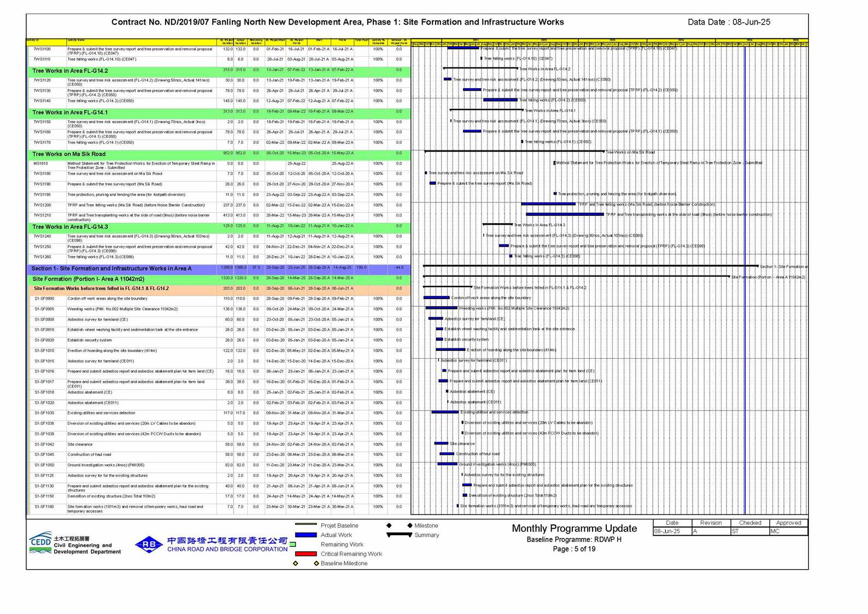The width and height of the screenshot is (868, 614).
Task: Click the Revision header cell in the title block
Action: point(711,523)
